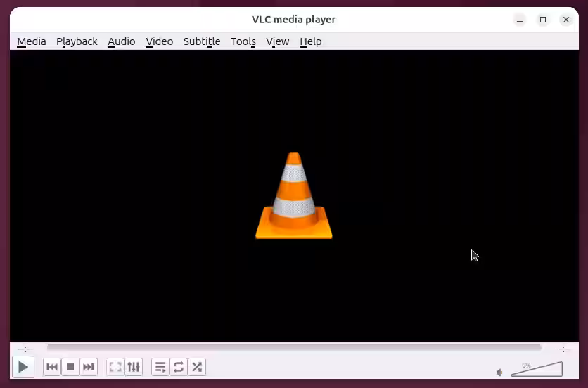Open the Audio menu
Screen dimensions: 588x388
click(122, 41)
